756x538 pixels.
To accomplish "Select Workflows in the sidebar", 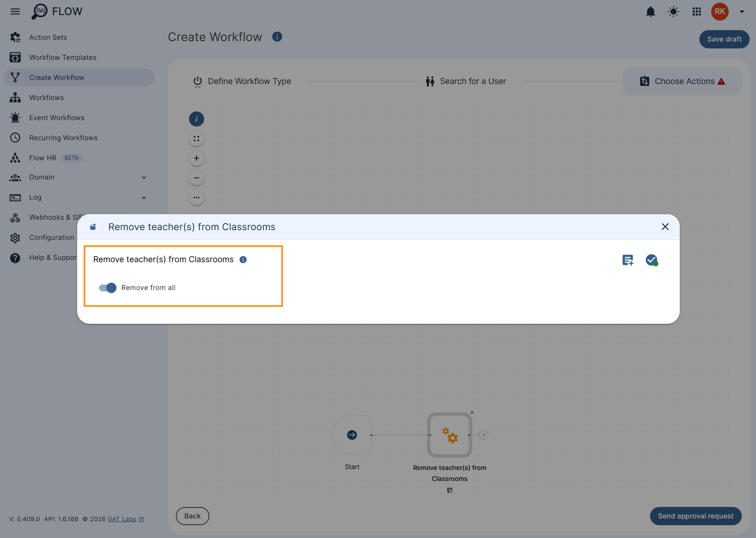I will 46,97.
